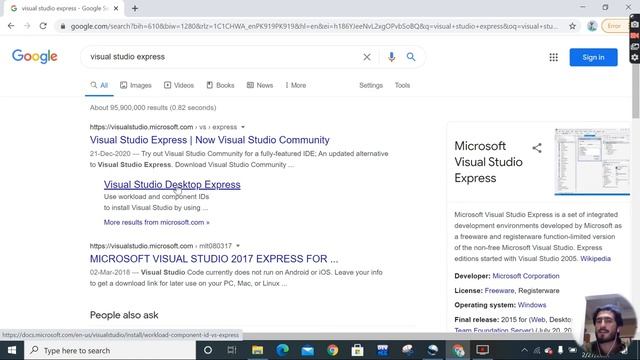Open More results from microsoft.com
640x360 pixels.
[156, 222]
